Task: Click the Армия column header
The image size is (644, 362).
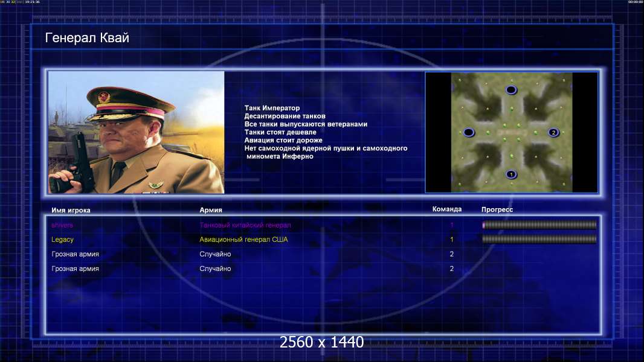Action: point(211,210)
